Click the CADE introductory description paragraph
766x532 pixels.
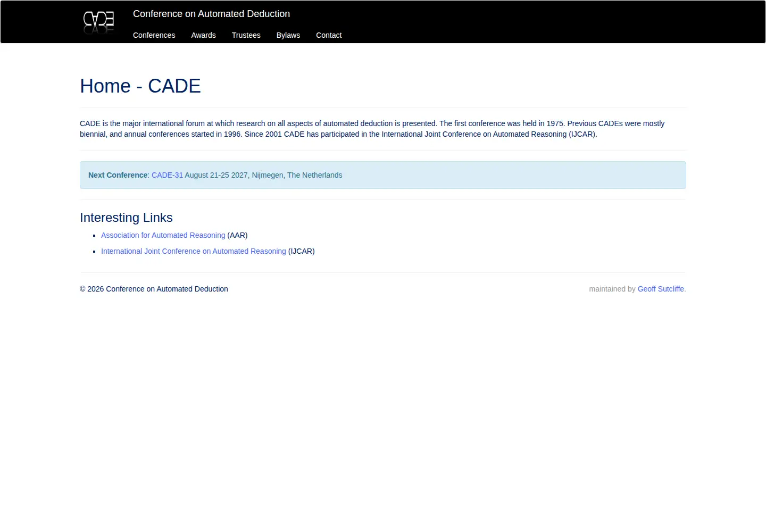tap(372, 129)
